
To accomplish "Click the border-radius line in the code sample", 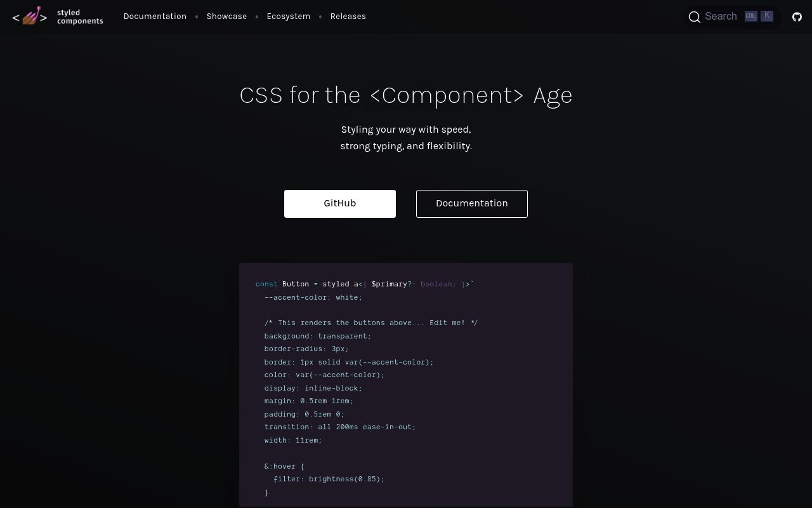I will [x=306, y=349].
